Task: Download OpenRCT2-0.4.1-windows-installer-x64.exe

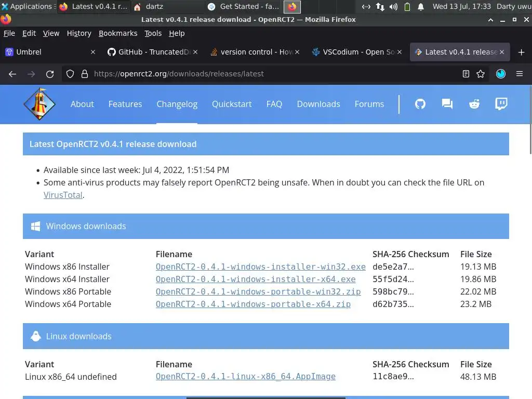Action: (x=256, y=279)
